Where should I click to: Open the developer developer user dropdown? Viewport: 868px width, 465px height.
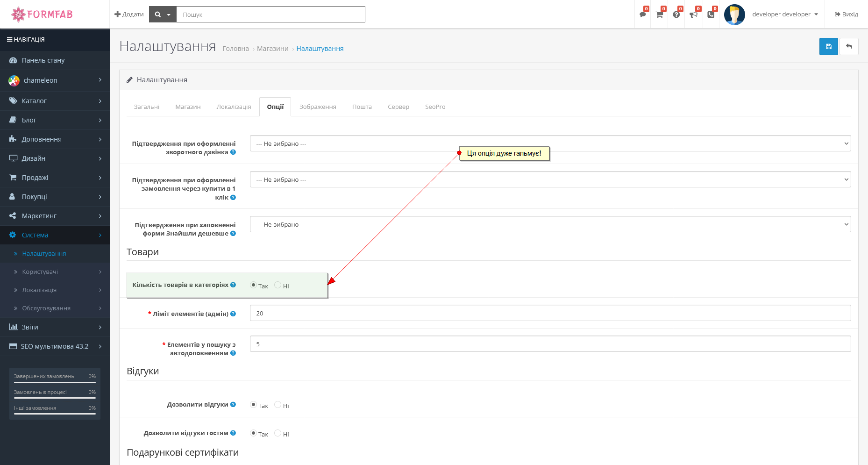click(x=785, y=14)
